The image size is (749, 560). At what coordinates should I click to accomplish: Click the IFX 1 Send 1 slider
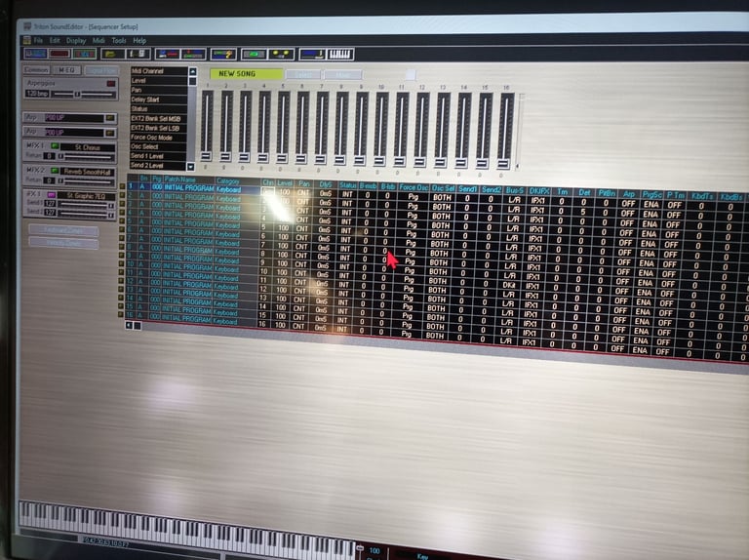pyautogui.click(x=86, y=204)
